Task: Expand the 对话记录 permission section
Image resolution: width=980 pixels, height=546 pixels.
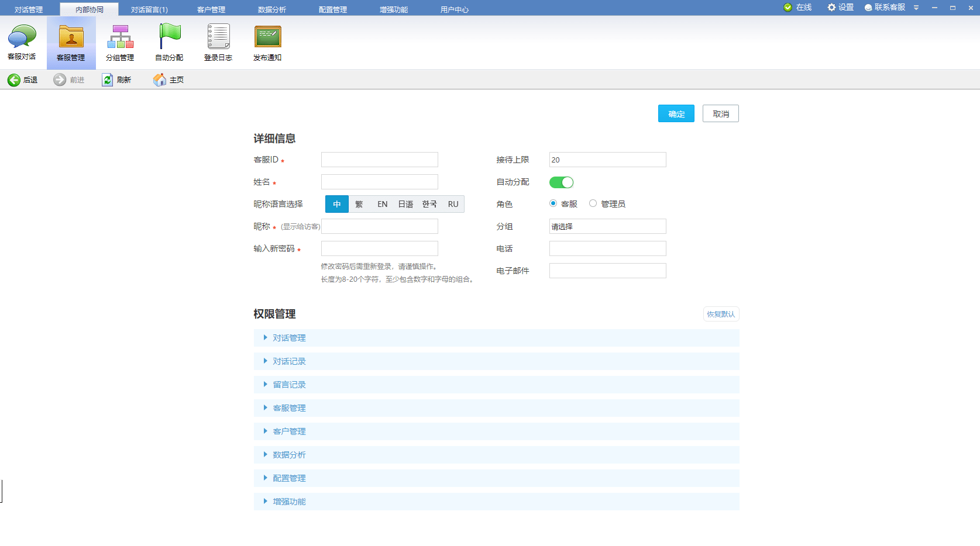Action: pyautogui.click(x=496, y=361)
